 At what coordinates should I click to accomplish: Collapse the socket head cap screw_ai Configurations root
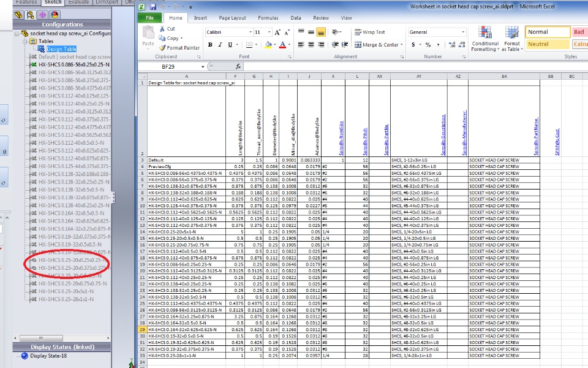coord(17,33)
